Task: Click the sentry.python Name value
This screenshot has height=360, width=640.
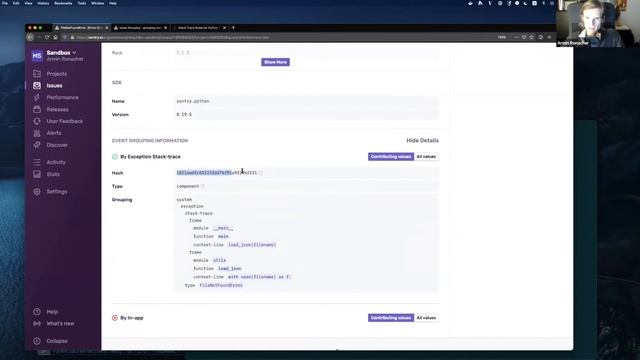Action: point(193,101)
